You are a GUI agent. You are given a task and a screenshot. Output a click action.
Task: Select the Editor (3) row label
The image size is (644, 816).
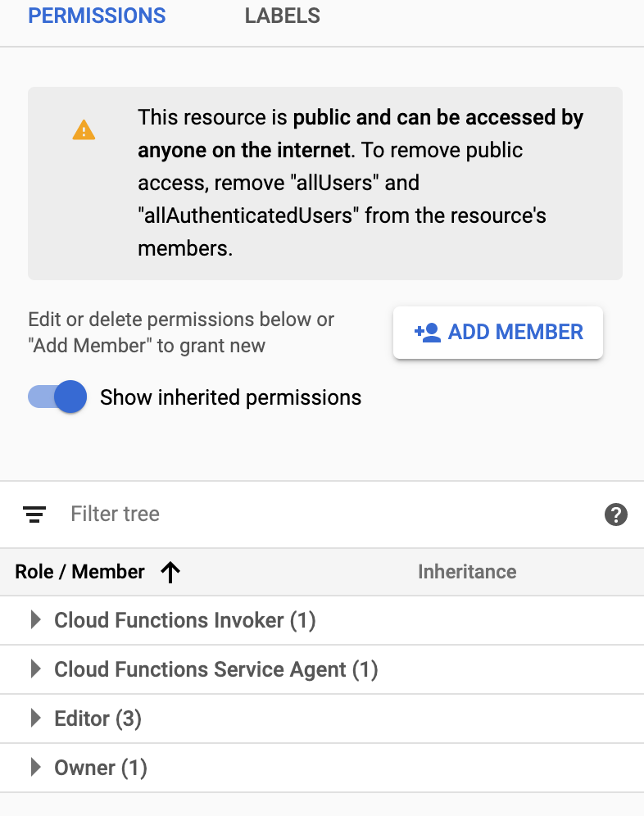click(98, 719)
